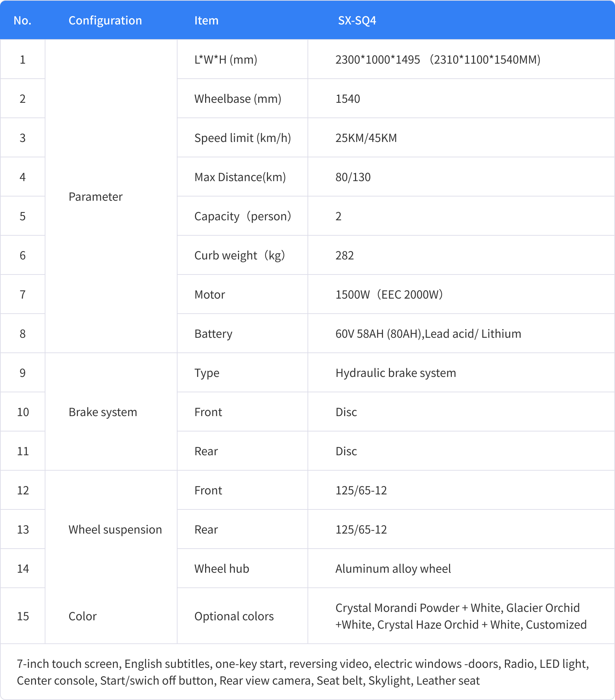
Task: Select the Wheel suspension configuration cell
Action: coord(115,530)
